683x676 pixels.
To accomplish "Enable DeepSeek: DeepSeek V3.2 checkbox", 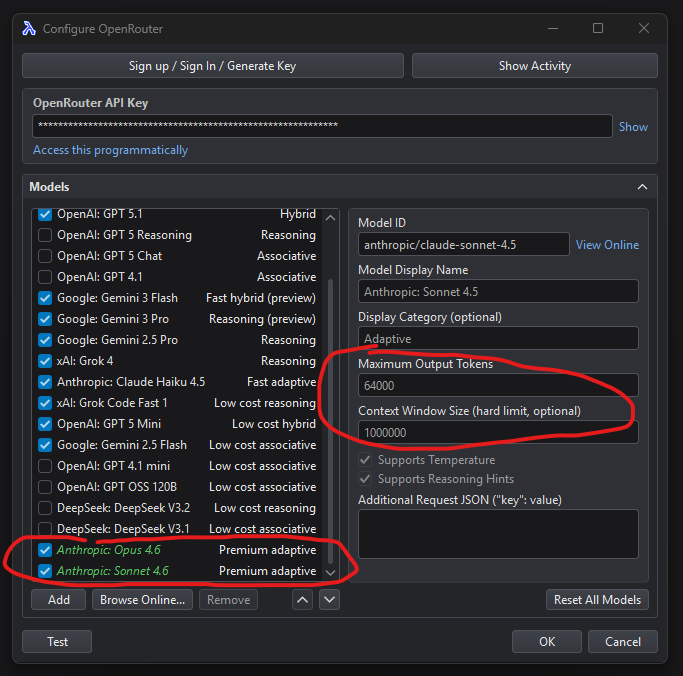I will 45,508.
